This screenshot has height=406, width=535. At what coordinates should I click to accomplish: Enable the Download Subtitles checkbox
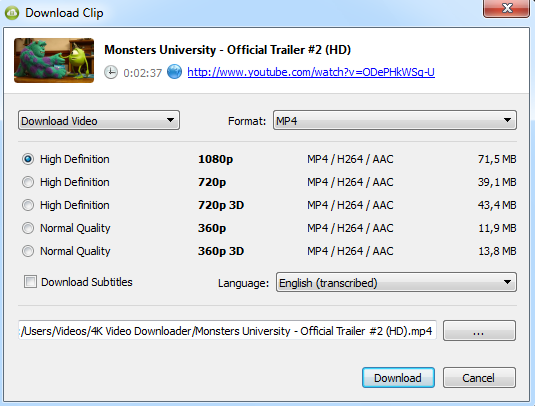pos(30,282)
